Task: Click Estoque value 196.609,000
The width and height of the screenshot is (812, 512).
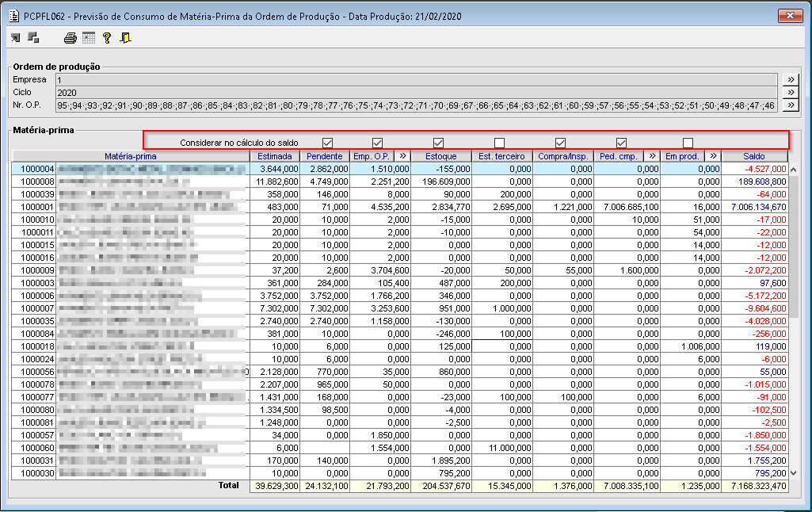Action: click(x=446, y=181)
